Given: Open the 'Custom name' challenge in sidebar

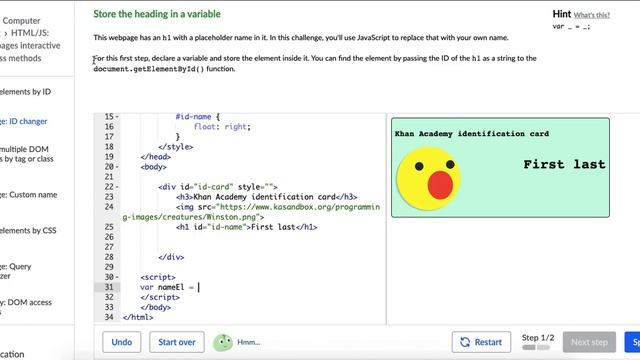Looking at the screenshot, I should click(29, 195).
